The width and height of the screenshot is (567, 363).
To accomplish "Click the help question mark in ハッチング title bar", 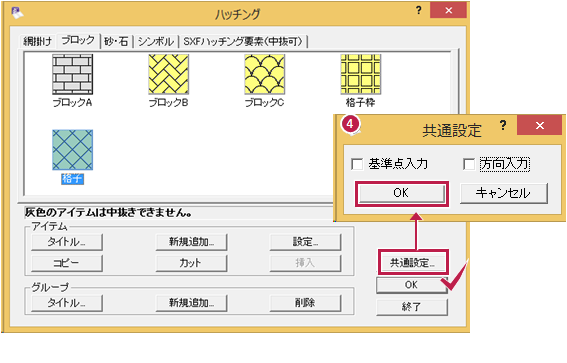I will point(418,10).
